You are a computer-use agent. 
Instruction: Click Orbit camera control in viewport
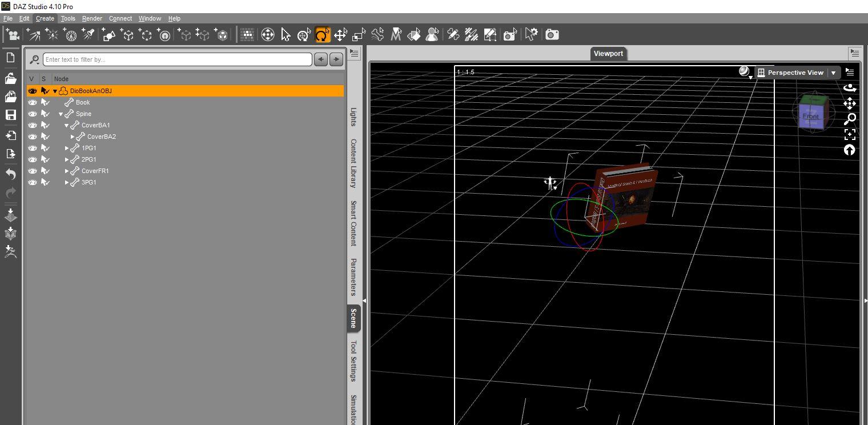[x=850, y=88]
